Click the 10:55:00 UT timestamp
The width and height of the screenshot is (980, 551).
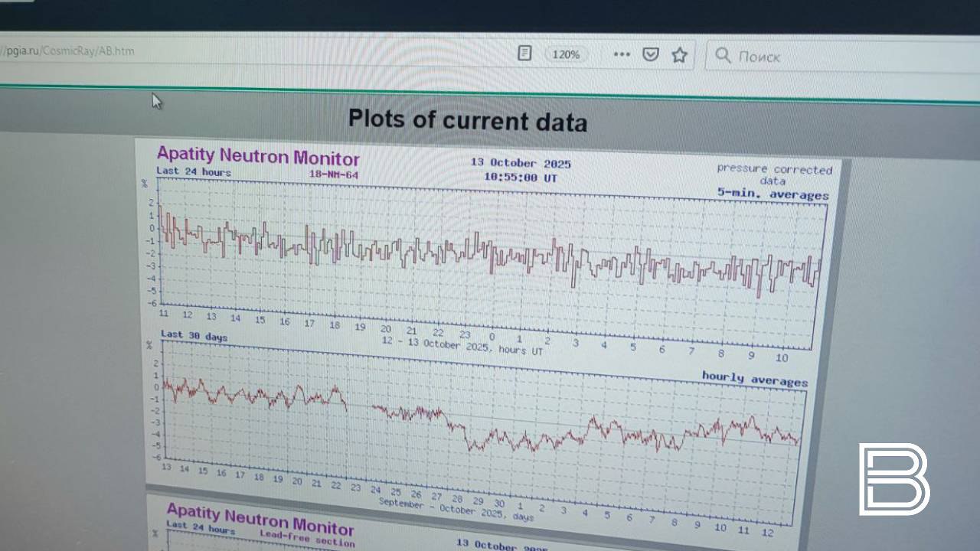coord(521,178)
